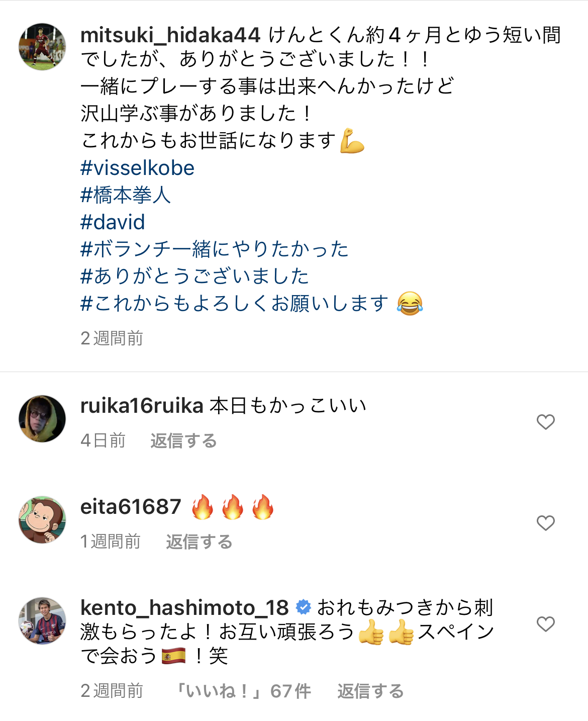Tap the verified badge beside kento_hashimoto_18

(x=303, y=607)
